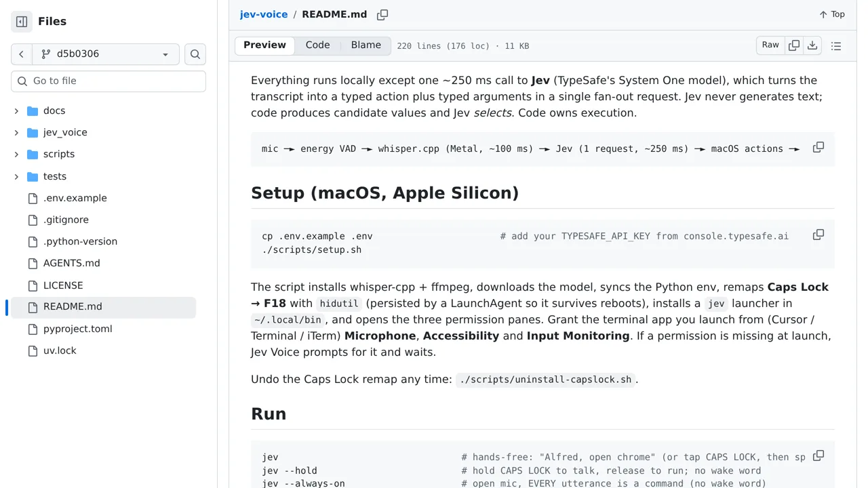Screen dimensions: 868x488
Task: Switch to the Code tab
Action: click(x=317, y=45)
